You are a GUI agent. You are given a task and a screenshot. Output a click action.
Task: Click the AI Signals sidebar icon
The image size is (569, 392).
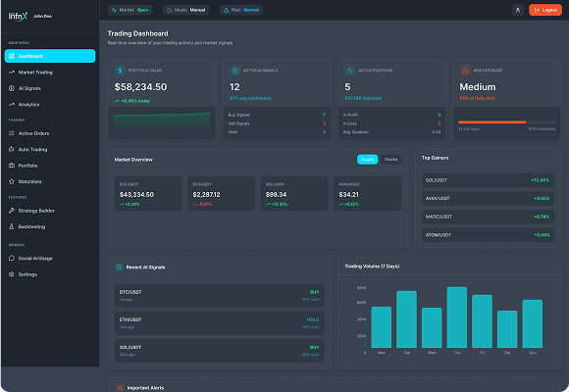point(11,88)
